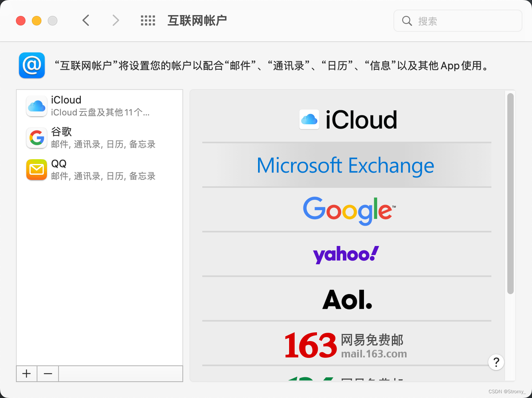Choose Aol account provider

click(x=347, y=298)
